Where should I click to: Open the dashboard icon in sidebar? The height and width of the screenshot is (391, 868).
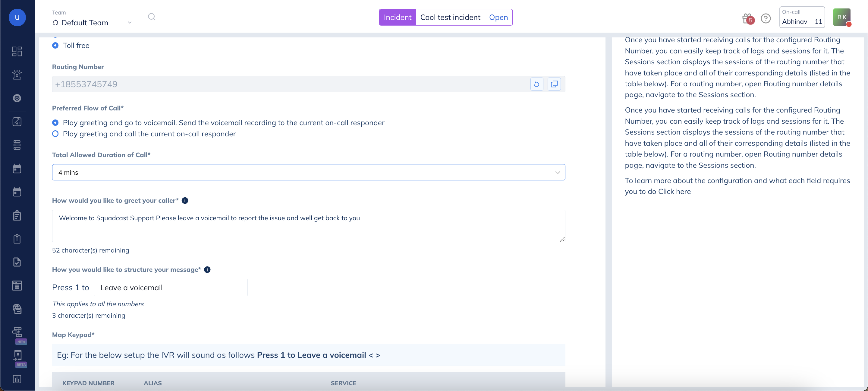17,51
